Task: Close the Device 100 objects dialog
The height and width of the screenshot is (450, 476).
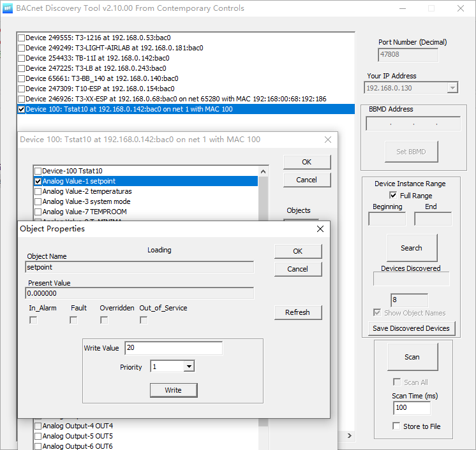Action: [328, 140]
